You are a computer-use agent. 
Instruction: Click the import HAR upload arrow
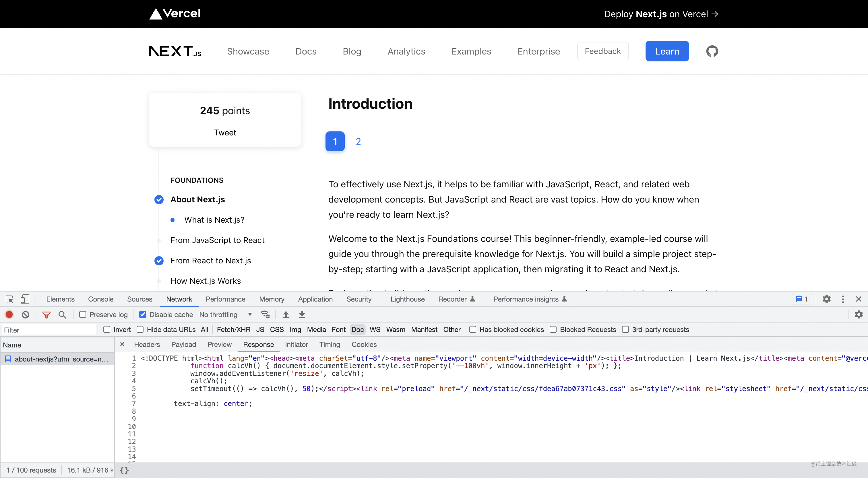coord(286,315)
